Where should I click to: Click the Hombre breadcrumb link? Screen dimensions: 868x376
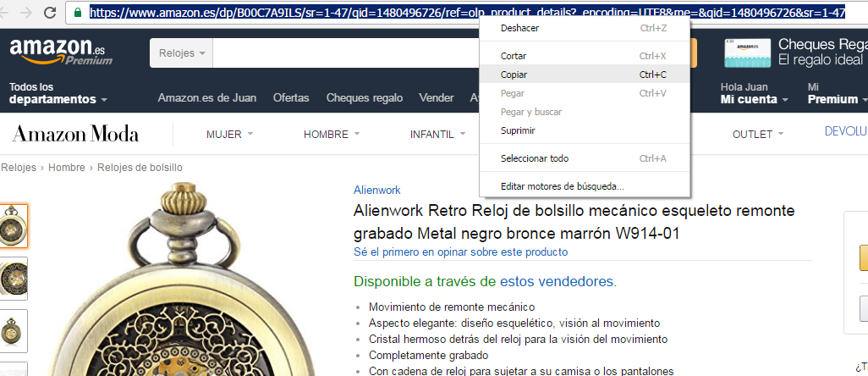pyautogui.click(x=67, y=167)
